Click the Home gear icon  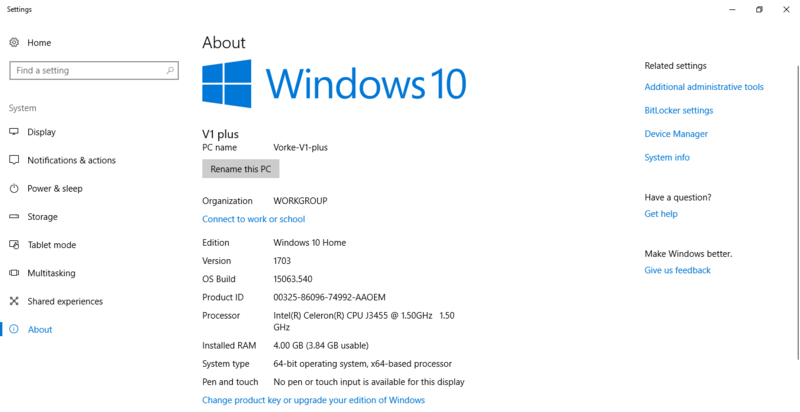click(14, 42)
